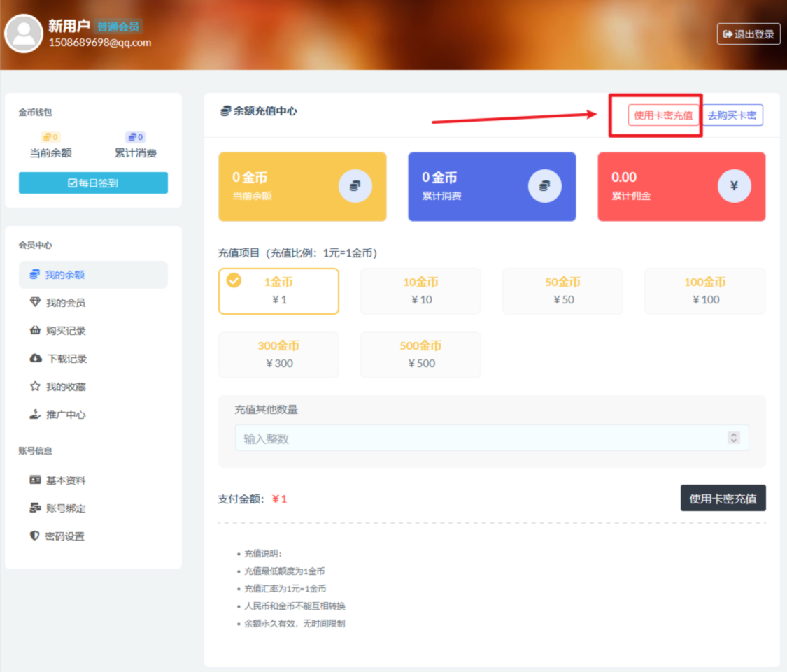The height and width of the screenshot is (672, 787).
Task: Select the 50金币 recharge option
Action: [x=562, y=291]
